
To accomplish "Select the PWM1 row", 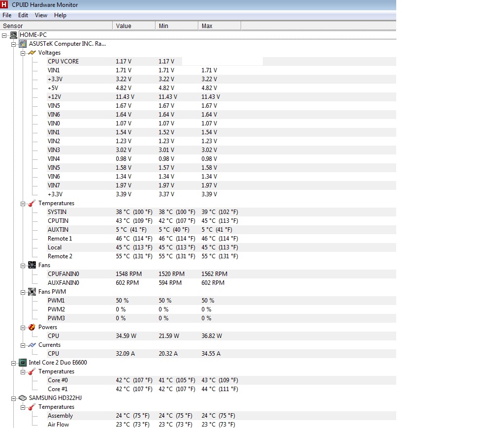I will (x=221, y=301).
